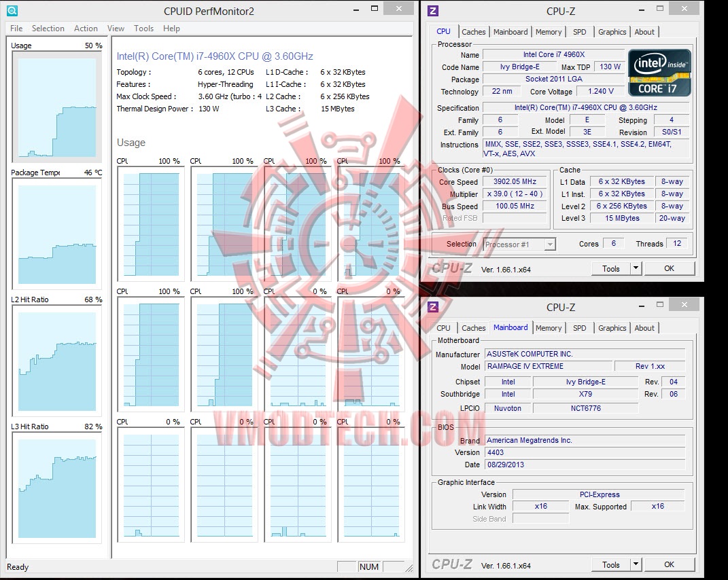This screenshot has height=580, width=728.
Task: Select CPU tab in top CPU-Z window
Action: (x=443, y=31)
